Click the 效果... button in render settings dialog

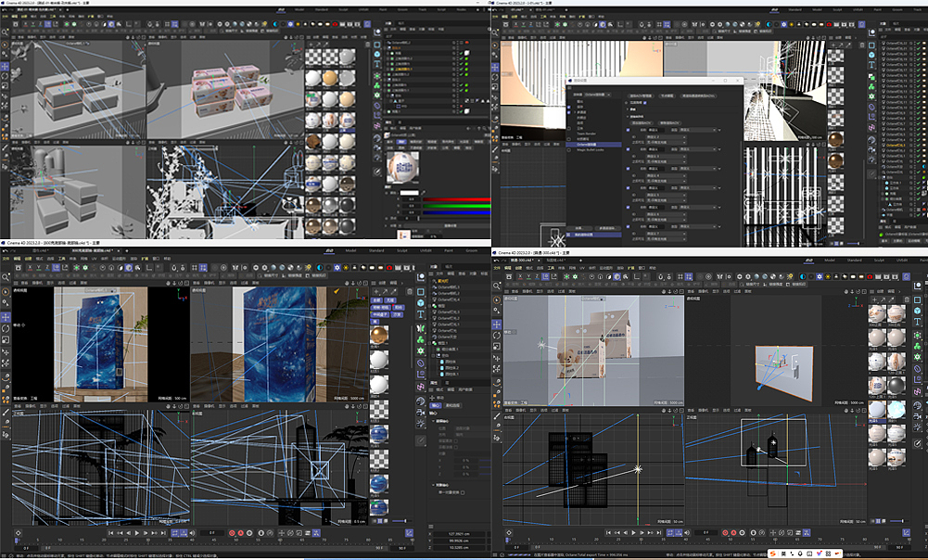(580, 227)
